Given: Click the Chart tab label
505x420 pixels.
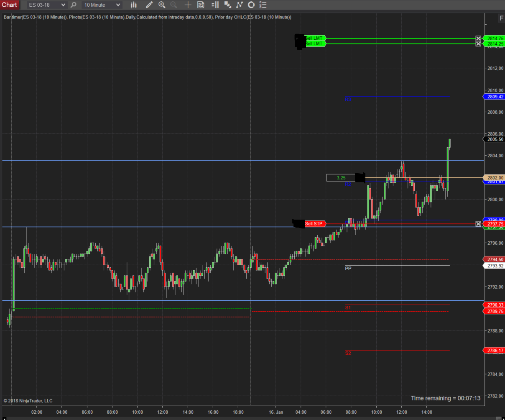Looking at the screenshot, I should tap(9, 5).
